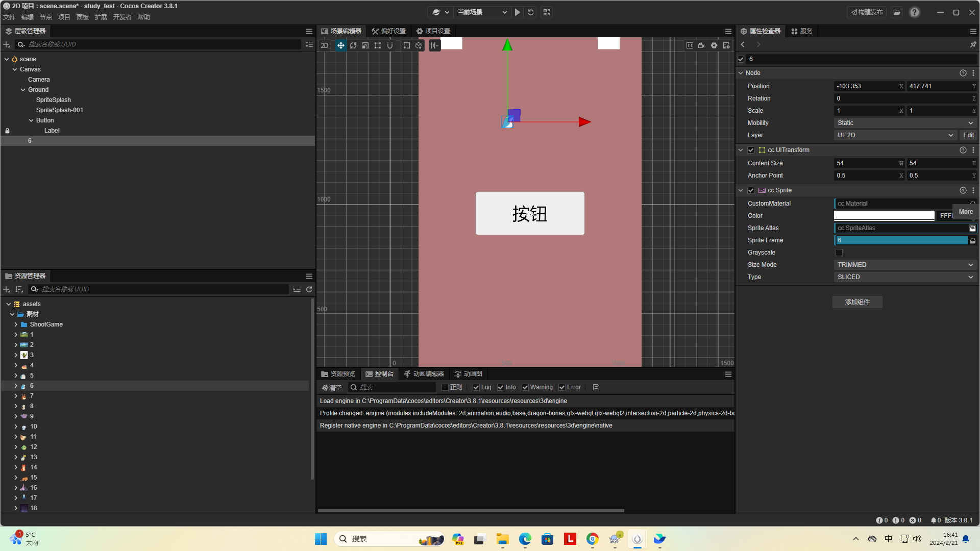Select the rotate gizmo tool
980x551 pixels.
[353, 45]
